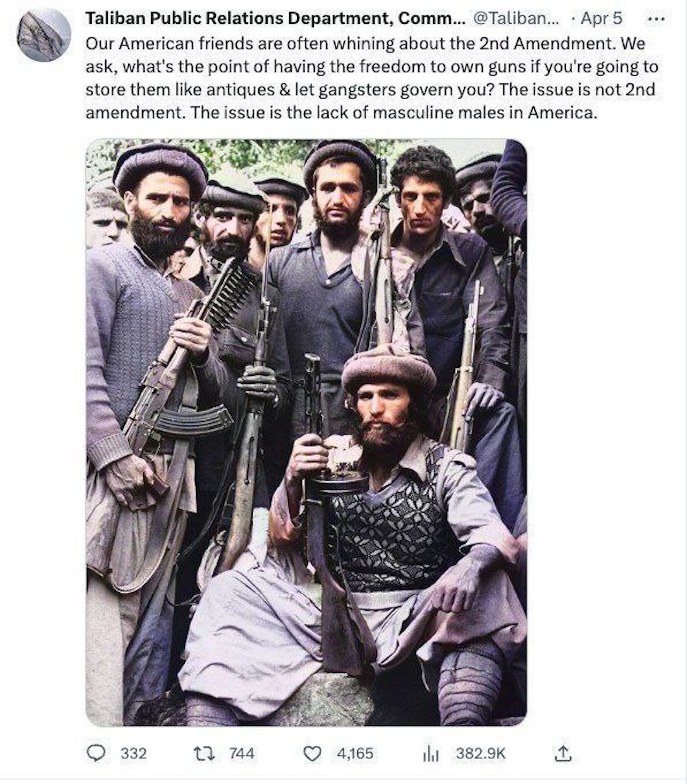Click the 382.9K views count

(x=481, y=753)
